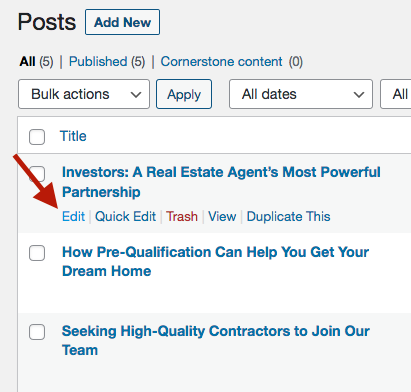The width and height of the screenshot is (411, 392).
Task: Open the Investors: A Real Estate Agent's post
Action: coord(221,182)
